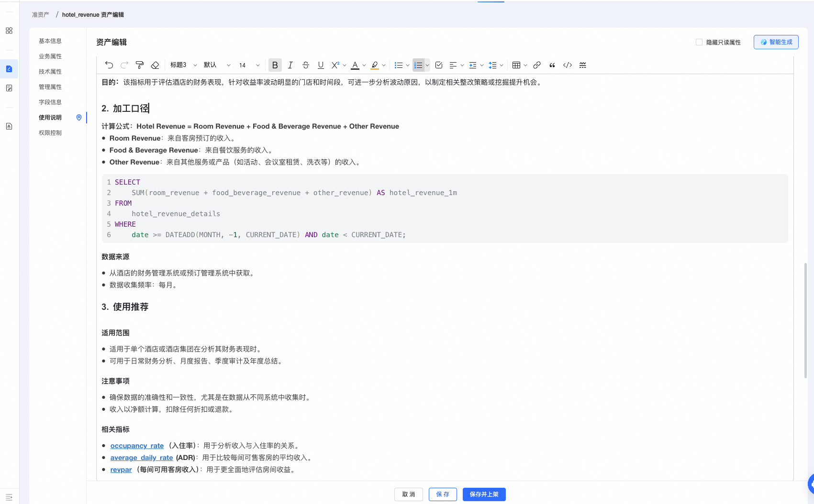Screen dimensions: 814x504
Task: Open the font size 14 dropdown
Action: [248, 65]
